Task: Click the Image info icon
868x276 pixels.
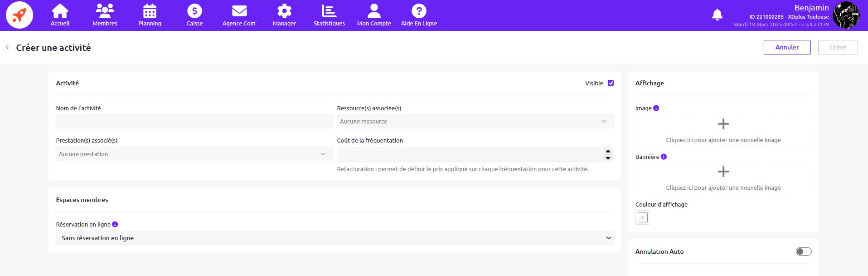Action: click(656, 108)
